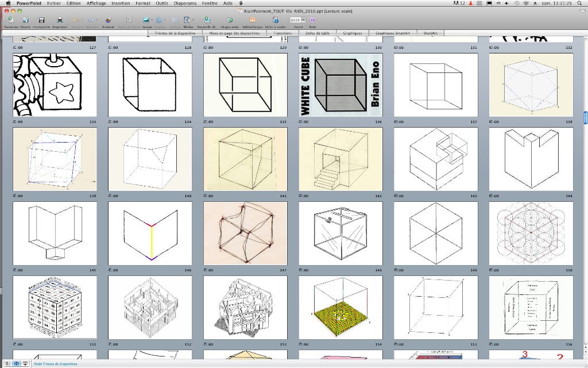The height and width of the screenshot is (368, 588).
Task: Click the Tableau toolbar icon
Action: point(175,20)
